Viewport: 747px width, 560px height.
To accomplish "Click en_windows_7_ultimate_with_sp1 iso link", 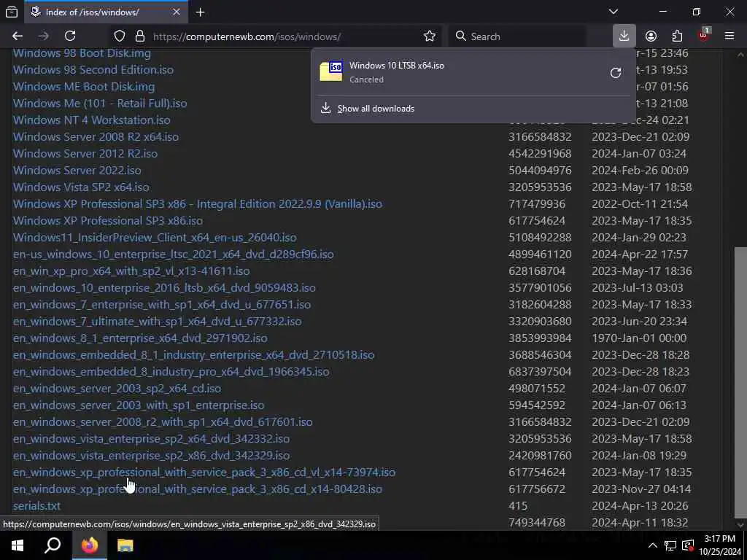I will click(158, 322).
